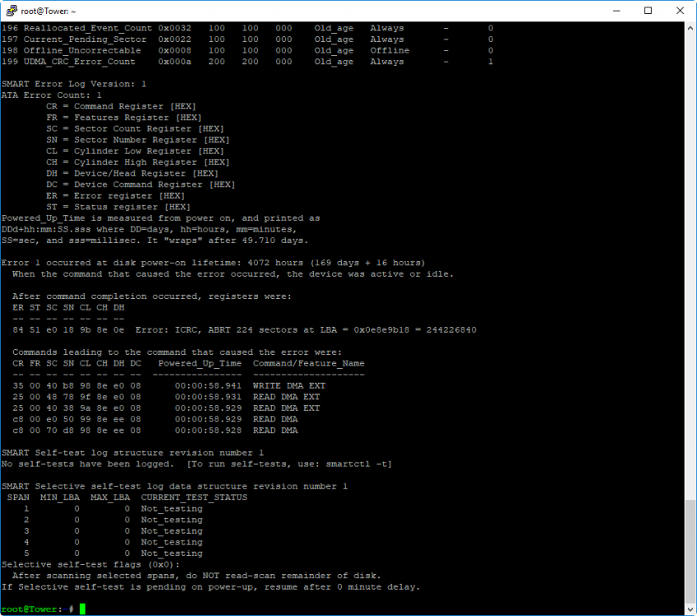Viewport: 697px width, 616px height.
Task: Click the scrollbar down arrow
Action: 690,609
